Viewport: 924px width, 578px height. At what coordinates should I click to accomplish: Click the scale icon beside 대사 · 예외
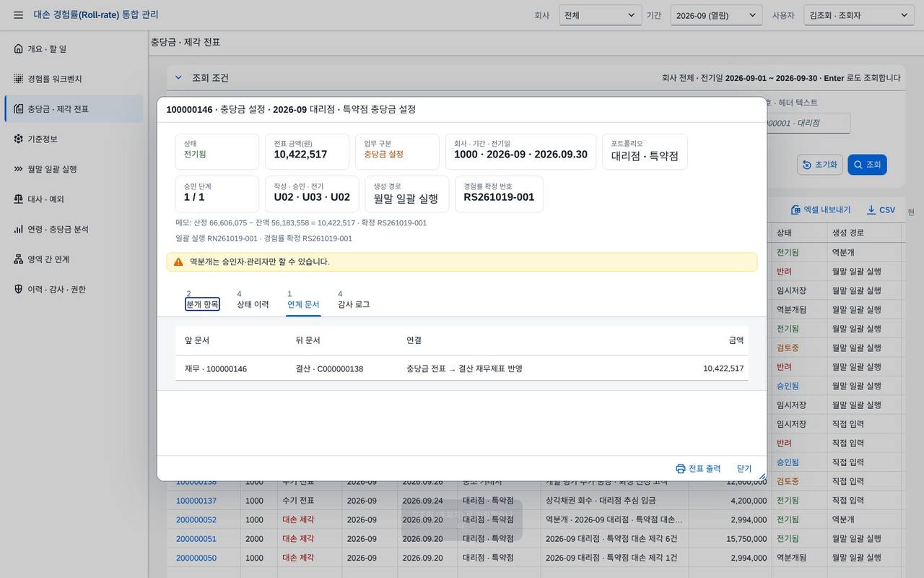tap(18, 199)
